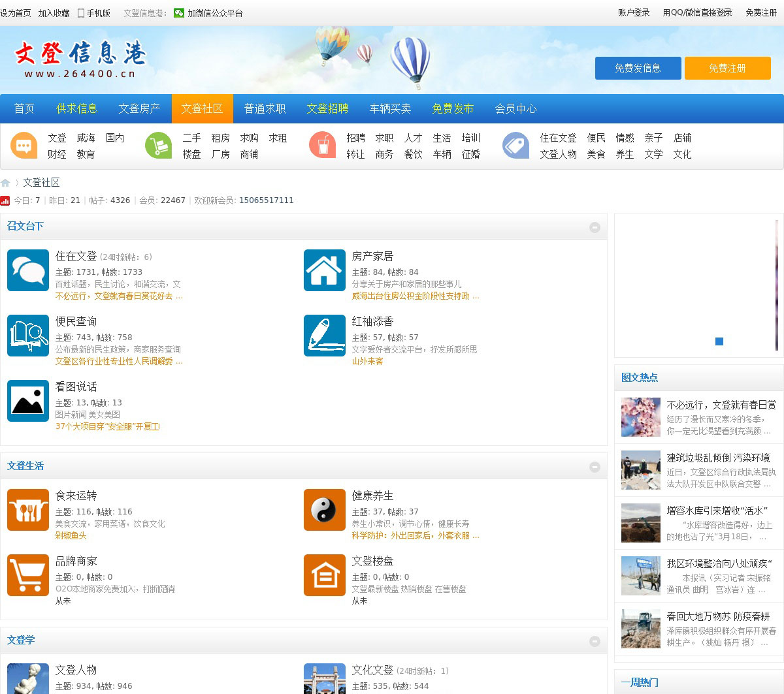784x694 pixels.
Task: Collapse the 文登学 section
Action: pos(595,641)
